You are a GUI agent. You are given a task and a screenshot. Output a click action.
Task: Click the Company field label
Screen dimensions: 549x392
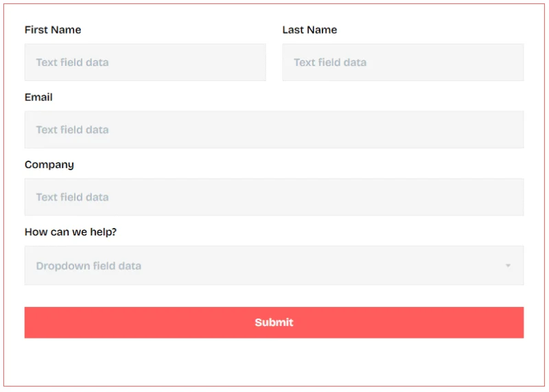pyautogui.click(x=49, y=165)
